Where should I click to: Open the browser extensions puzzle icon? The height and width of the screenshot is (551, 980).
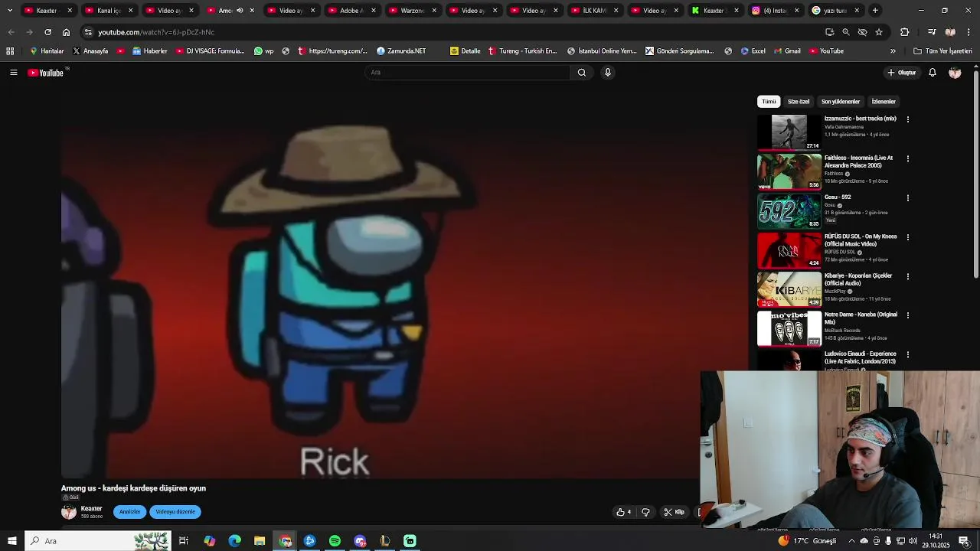[905, 32]
